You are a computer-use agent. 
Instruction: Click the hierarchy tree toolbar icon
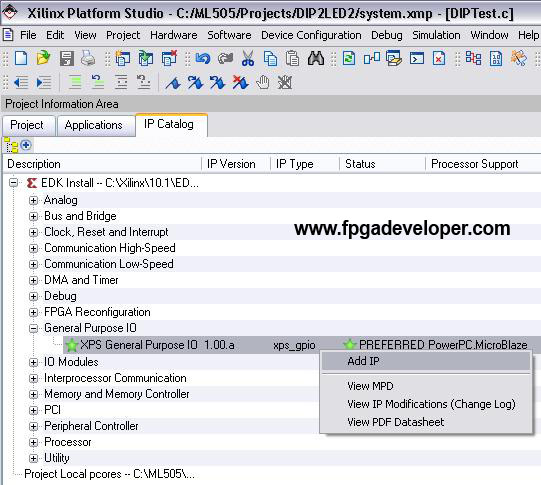473,58
